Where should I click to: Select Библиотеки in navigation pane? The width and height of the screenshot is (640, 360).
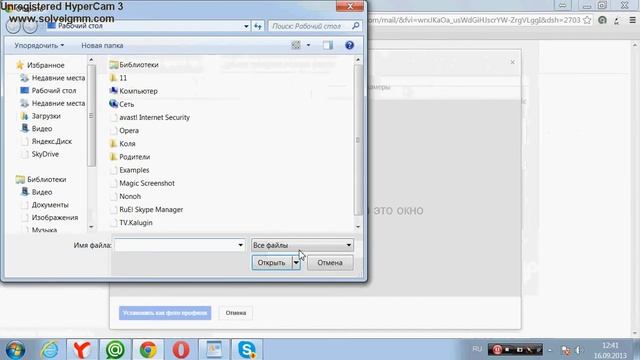tap(46, 179)
